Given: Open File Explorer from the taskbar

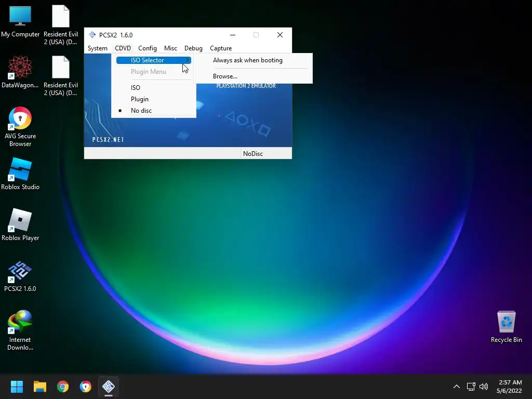Looking at the screenshot, I should click(x=39, y=387).
